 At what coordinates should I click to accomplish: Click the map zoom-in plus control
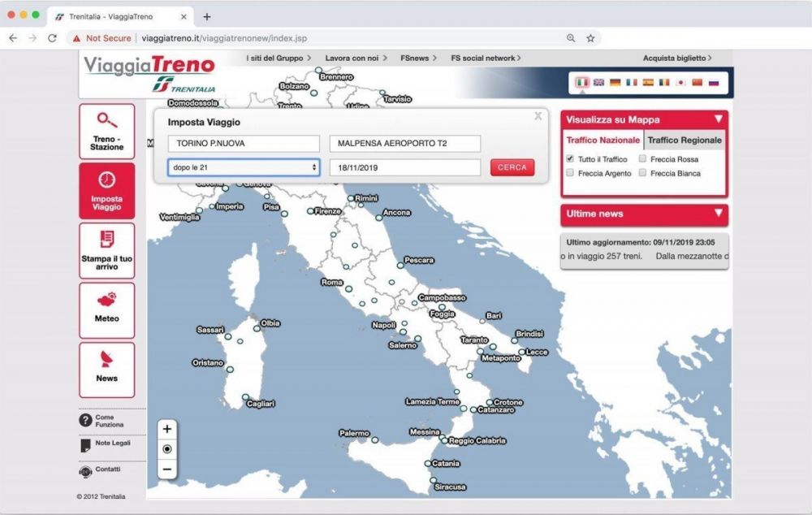[166, 428]
